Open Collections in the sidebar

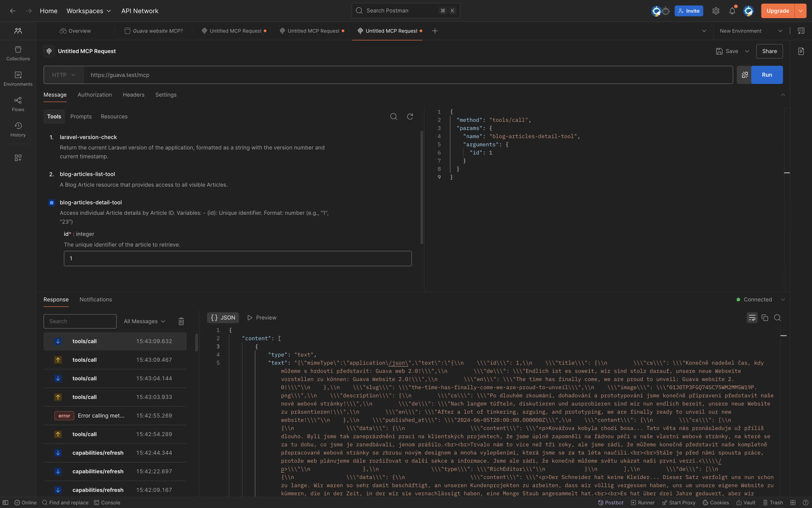[18, 53]
